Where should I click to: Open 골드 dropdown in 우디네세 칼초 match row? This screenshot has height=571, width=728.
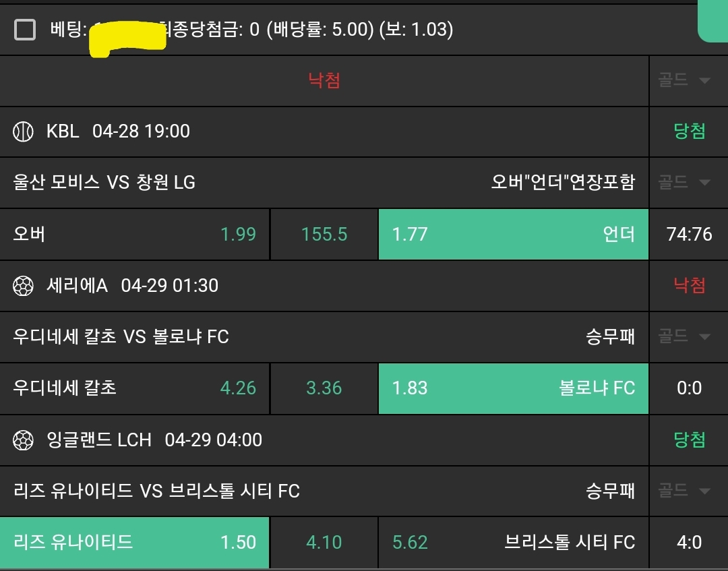684,336
